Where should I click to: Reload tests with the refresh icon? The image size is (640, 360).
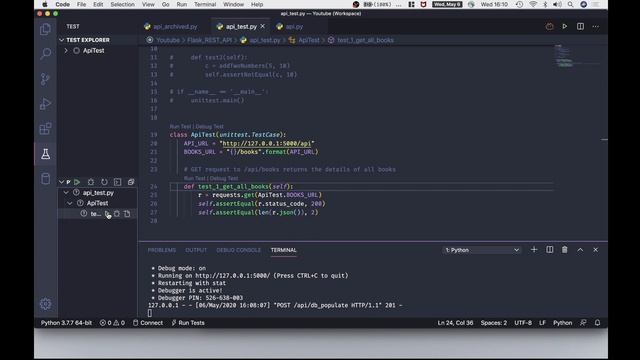(x=104, y=182)
